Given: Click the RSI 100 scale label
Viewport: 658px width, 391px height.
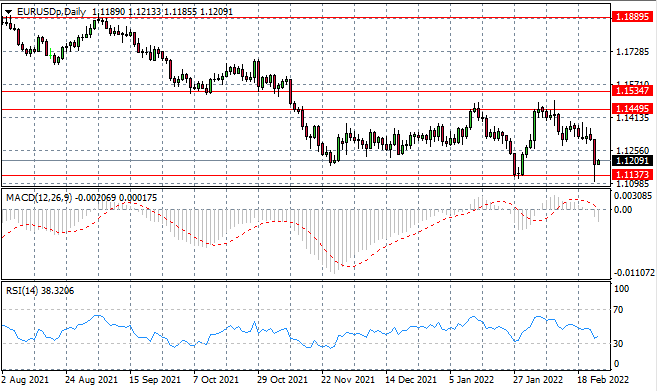Looking at the screenshot, I should pos(621,289).
